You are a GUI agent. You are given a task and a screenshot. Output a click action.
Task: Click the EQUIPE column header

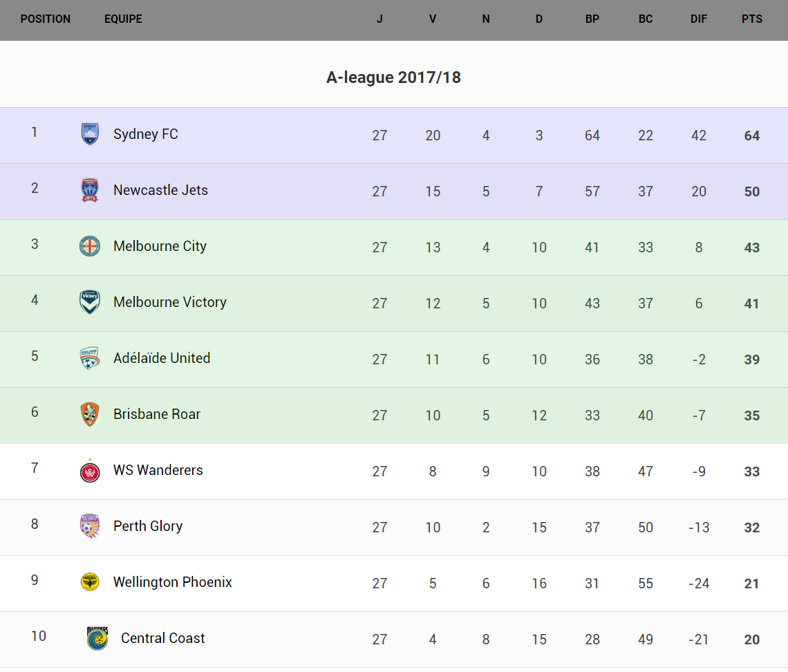tap(123, 19)
